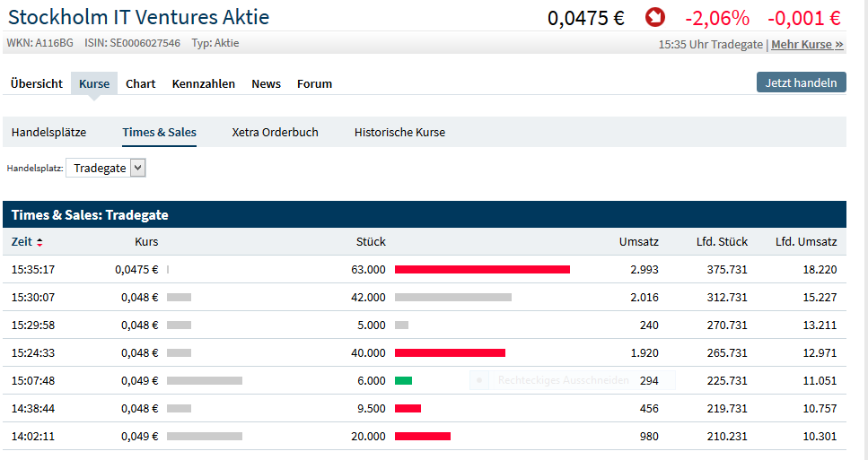Click the Umsatz value 2.016

pos(644,298)
